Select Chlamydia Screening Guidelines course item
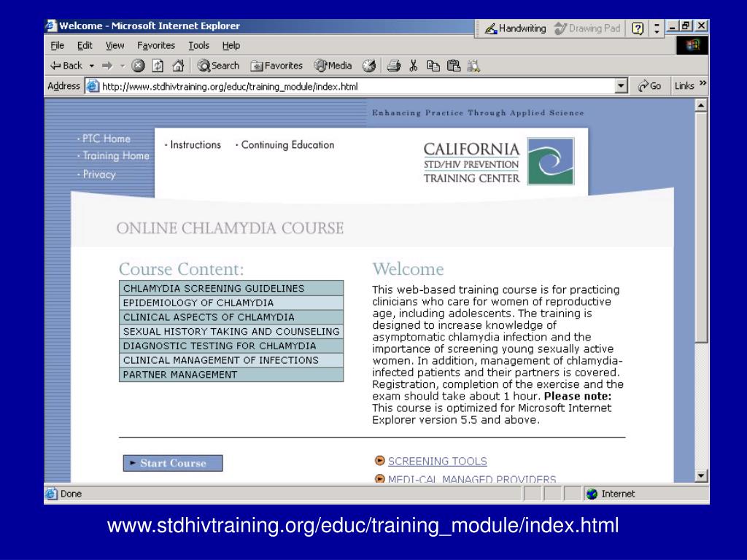Viewport: 747px width, 560px height. tap(231, 288)
